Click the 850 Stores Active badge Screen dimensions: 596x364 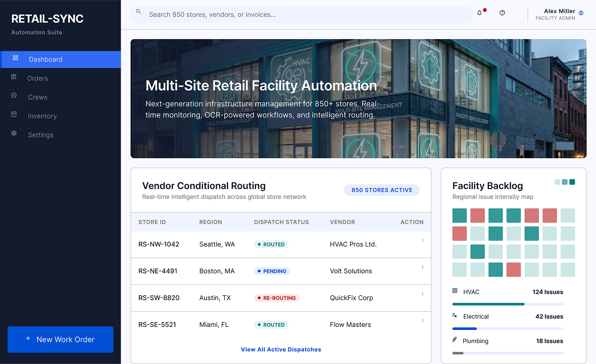tap(381, 190)
